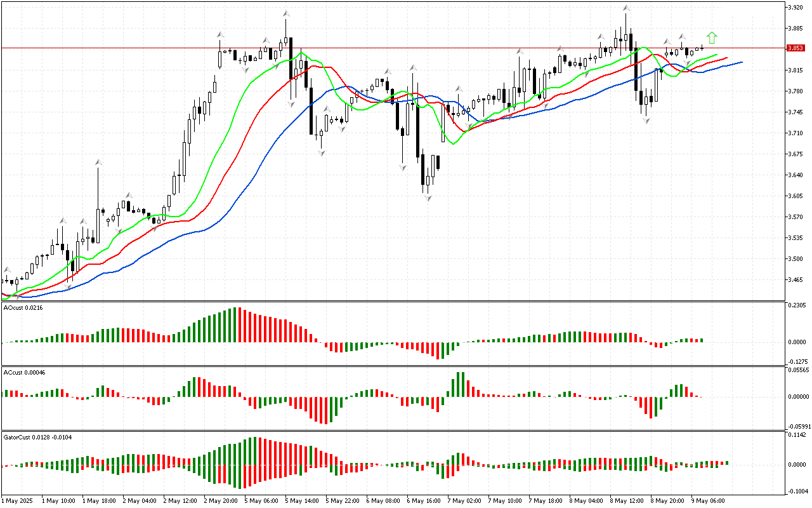Viewport: 812px width, 508px height.
Task: Select the down fractal below the 8 May evening low
Action: [x=646, y=120]
